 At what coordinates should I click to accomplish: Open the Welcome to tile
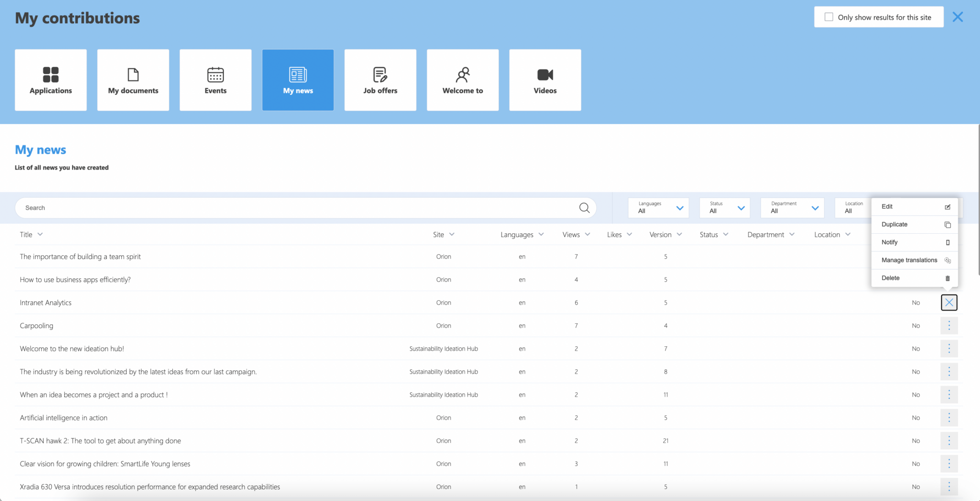(462, 80)
